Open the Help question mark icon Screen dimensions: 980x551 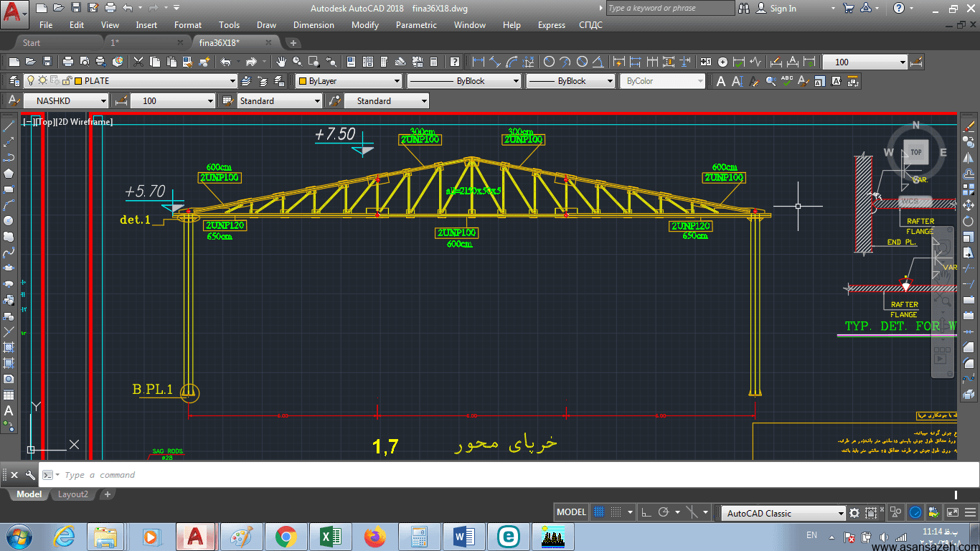click(454, 62)
